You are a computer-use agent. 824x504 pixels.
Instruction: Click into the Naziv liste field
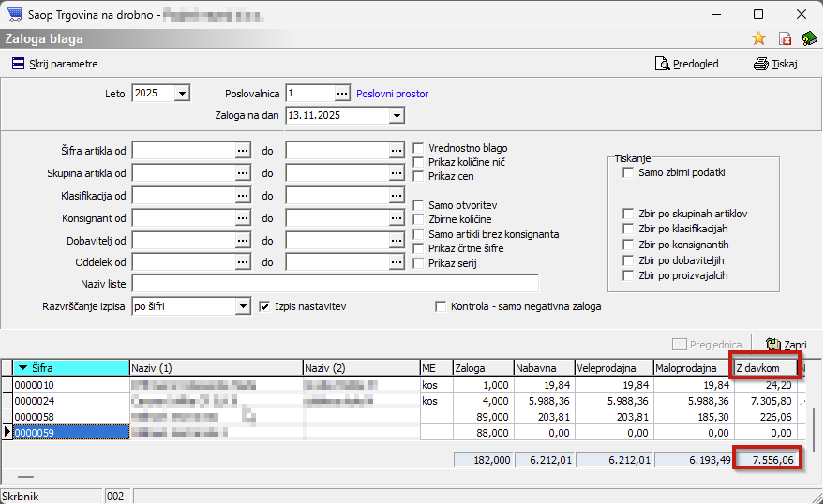coord(336,284)
